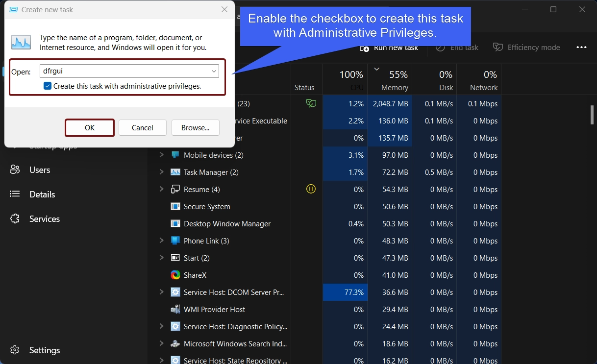Click the 3.1% CPU value
The height and width of the screenshot is (364, 597).
click(x=356, y=155)
